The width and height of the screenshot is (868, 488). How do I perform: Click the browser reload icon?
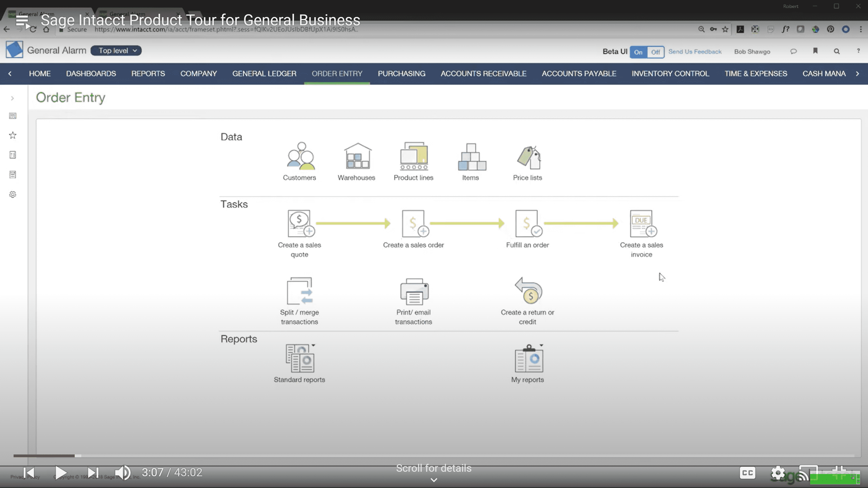[33, 29]
